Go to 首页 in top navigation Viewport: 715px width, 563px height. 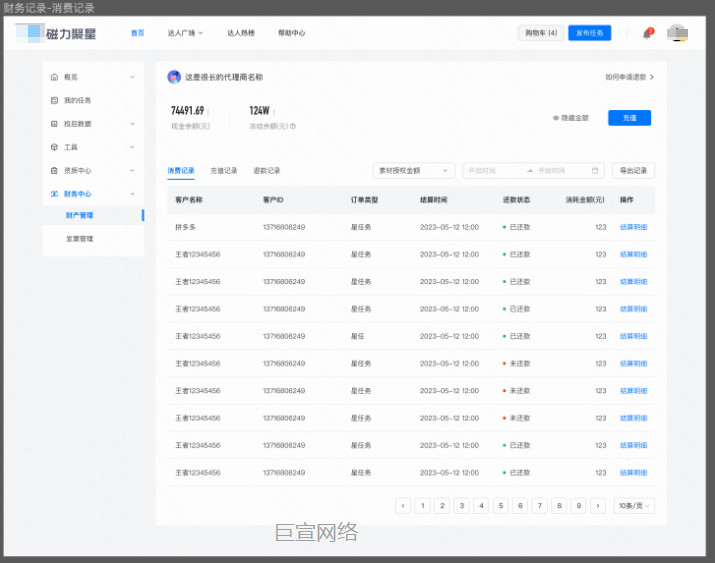coord(137,33)
